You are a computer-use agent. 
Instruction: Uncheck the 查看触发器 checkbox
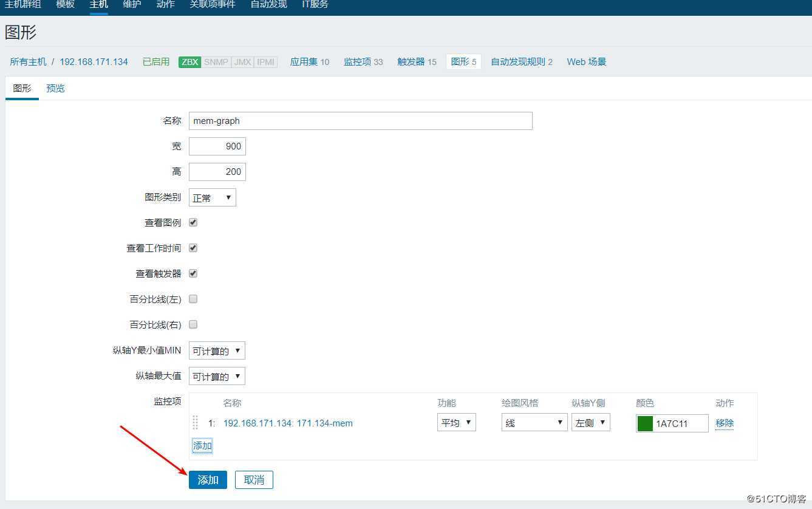point(193,273)
